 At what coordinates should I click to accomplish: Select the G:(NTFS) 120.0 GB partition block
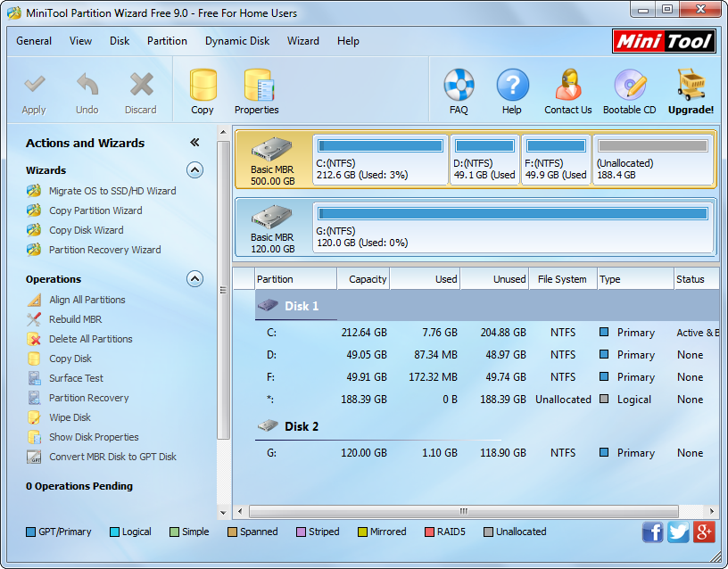[x=513, y=228]
